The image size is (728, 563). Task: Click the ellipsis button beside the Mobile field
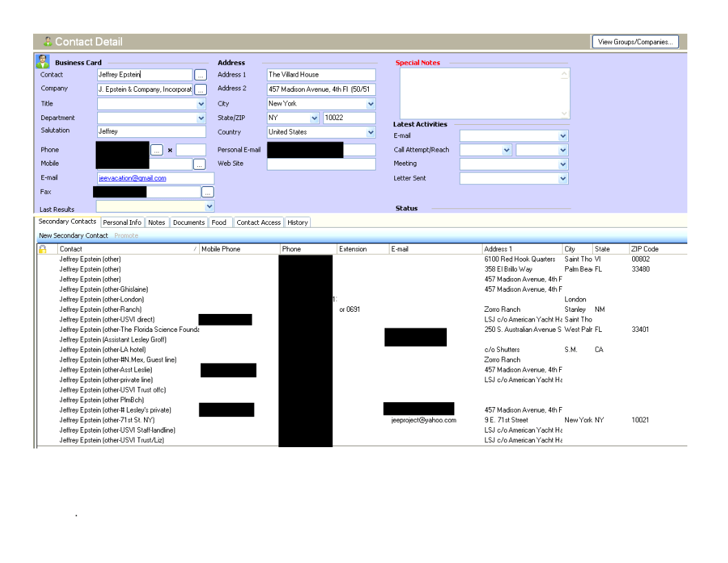[199, 164]
